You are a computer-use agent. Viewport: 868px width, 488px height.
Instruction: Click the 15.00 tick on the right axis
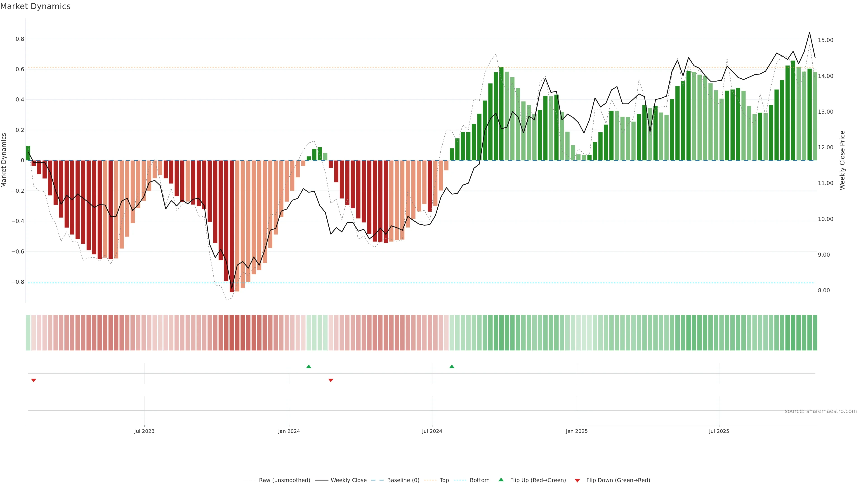826,40
